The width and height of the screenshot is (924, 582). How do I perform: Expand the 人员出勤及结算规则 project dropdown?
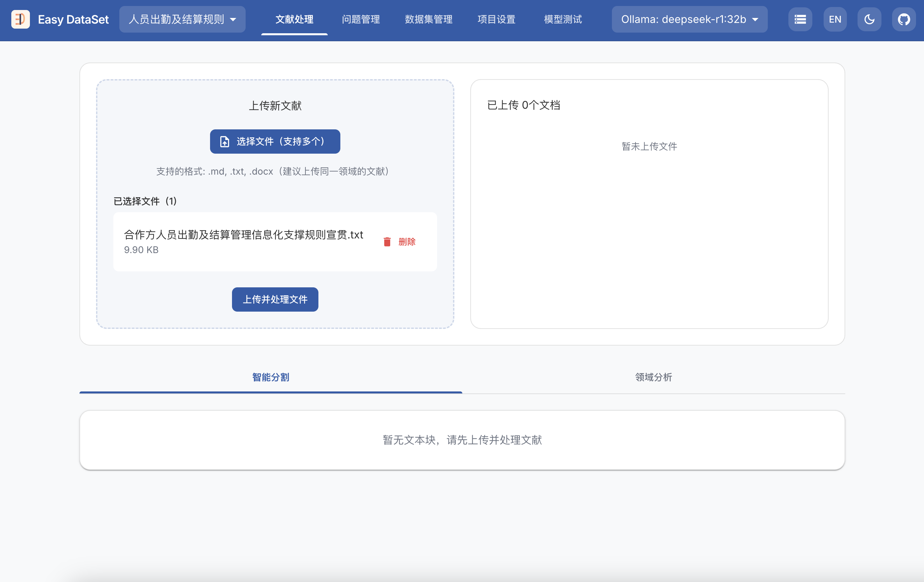coord(176,19)
